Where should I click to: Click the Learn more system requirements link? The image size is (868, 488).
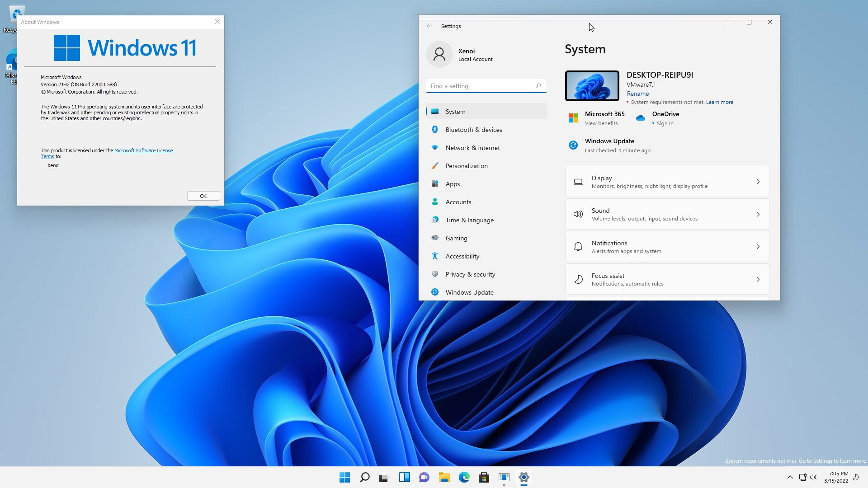click(x=719, y=102)
